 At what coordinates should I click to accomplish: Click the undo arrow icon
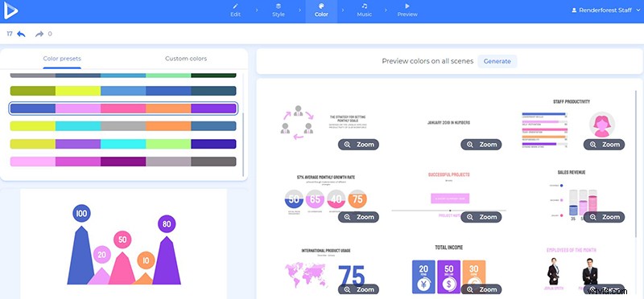click(x=21, y=34)
